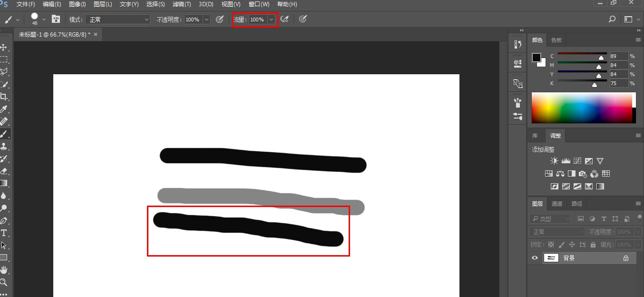The height and width of the screenshot is (297, 644).
Task: Open the History panel icon
Action: click(517, 44)
